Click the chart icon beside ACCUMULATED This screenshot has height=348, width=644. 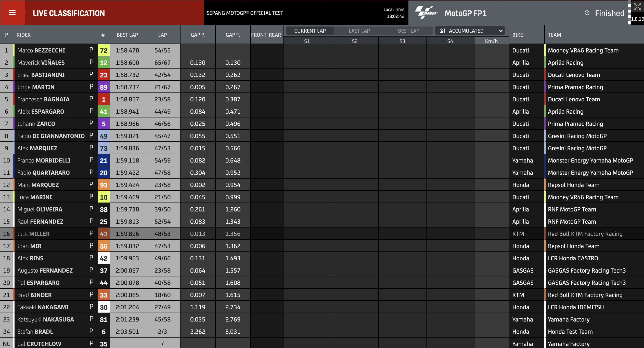(x=442, y=31)
